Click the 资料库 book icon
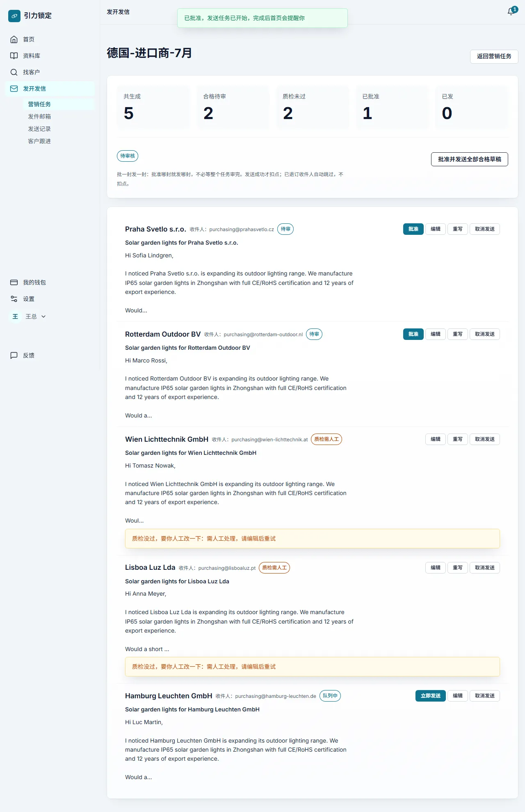 pyautogui.click(x=14, y=56)
